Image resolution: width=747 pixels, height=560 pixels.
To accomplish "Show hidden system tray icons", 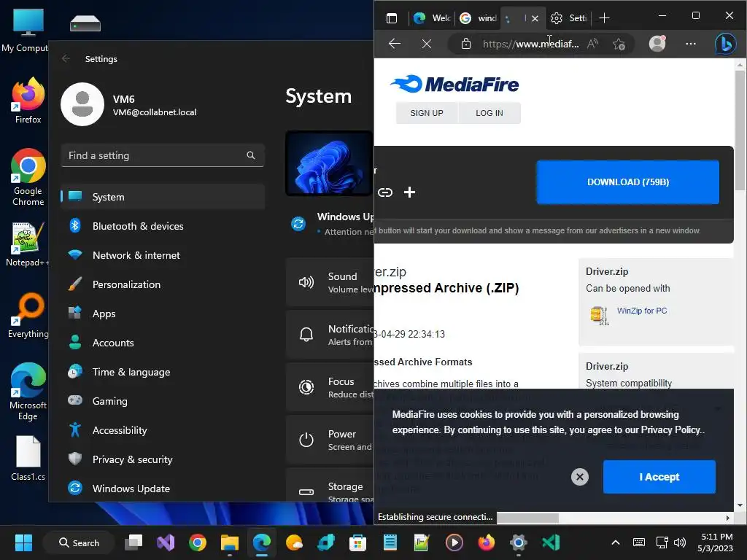I will pyautogui.click(x=616, y=542).
